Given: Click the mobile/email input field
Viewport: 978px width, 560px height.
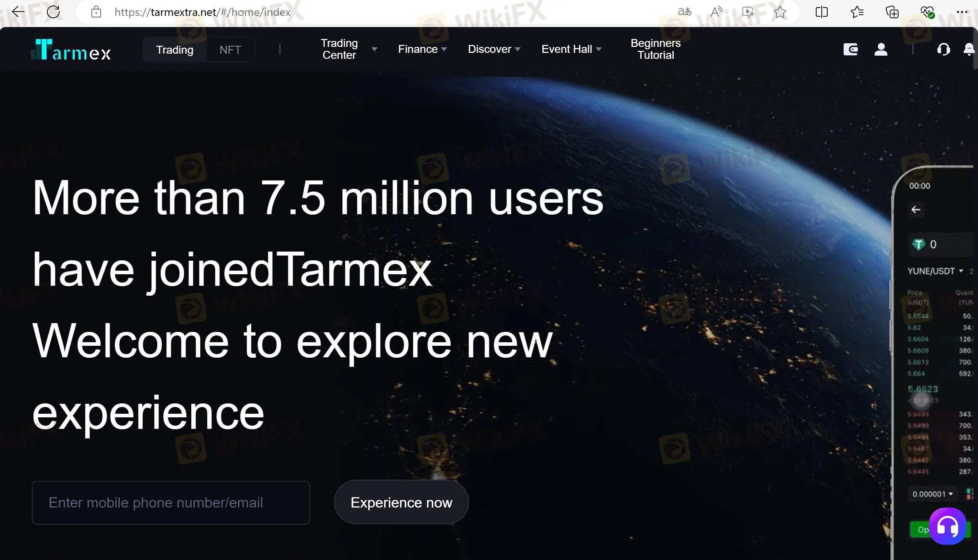Looking at the screenshot, I should pyautogui.click(x=171, y=502).
